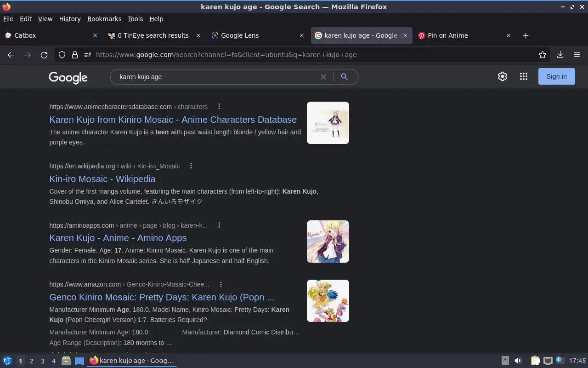588x368 pixels.
Task: Open the View menu
Action: pyautogui.click(x=45, y=19)
